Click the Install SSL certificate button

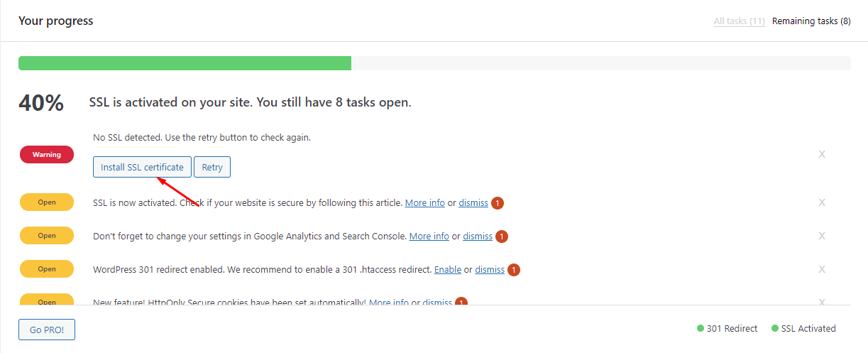point(142,168)
